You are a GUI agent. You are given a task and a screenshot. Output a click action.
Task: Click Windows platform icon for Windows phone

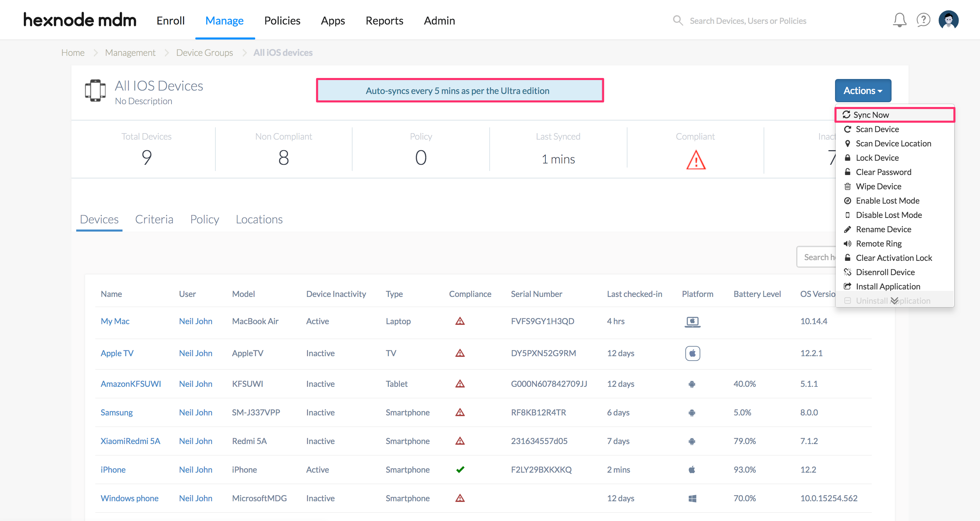[692, 498]
